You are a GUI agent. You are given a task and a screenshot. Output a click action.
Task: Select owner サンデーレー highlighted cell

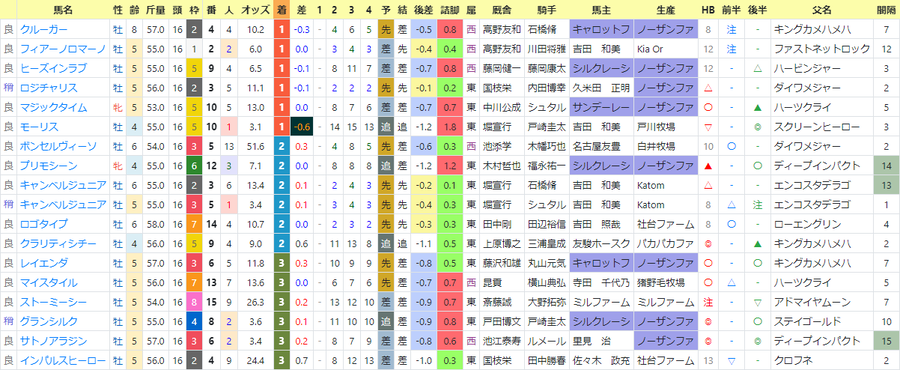[602, 107]
